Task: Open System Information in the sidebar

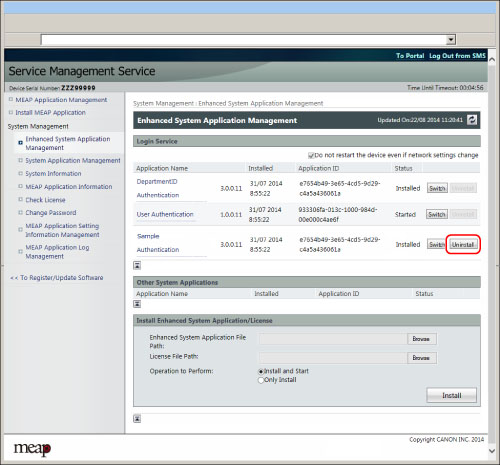Action: click(53, 173)
